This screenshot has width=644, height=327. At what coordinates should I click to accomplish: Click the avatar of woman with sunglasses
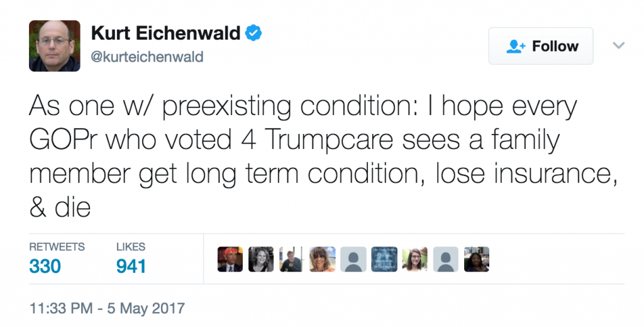[x=323, y=259]
